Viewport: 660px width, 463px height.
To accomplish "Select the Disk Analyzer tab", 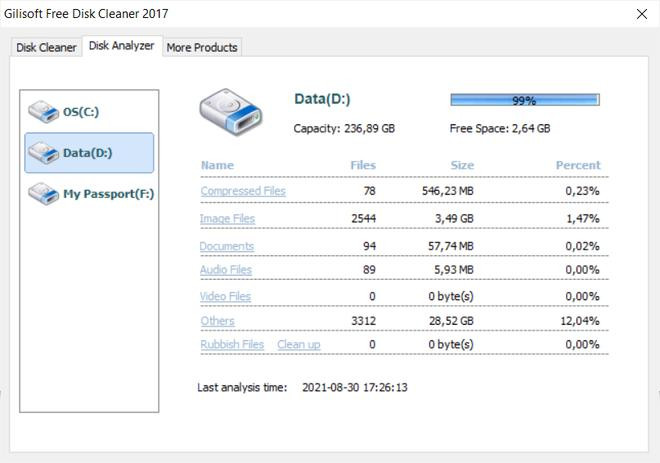I will click(x=121, y=46).
